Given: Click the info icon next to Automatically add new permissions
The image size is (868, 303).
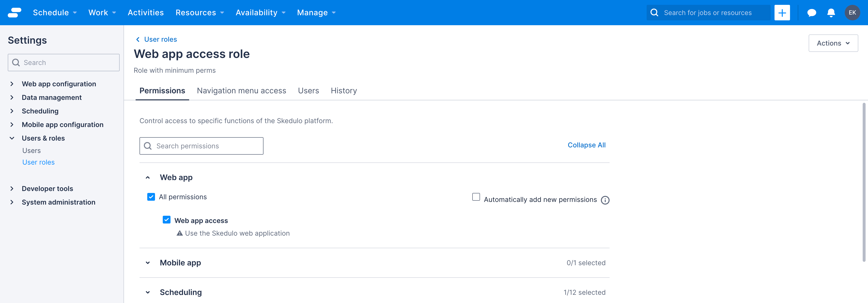Looking at the screenshot, I should [605, 200].
